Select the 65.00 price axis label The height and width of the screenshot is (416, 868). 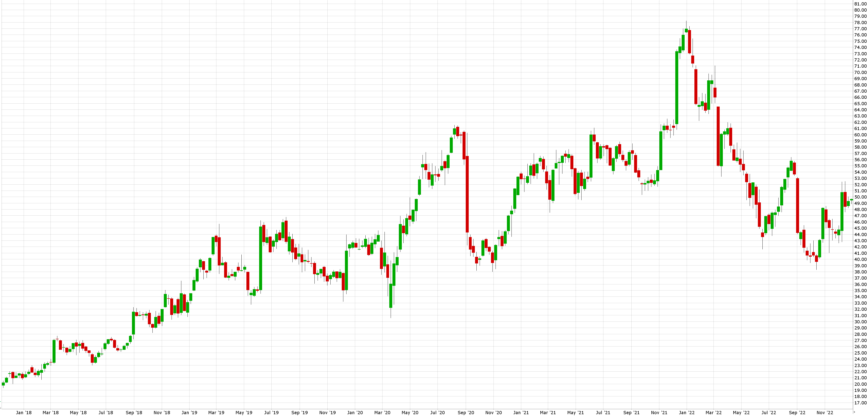click(x=860, y=104)
